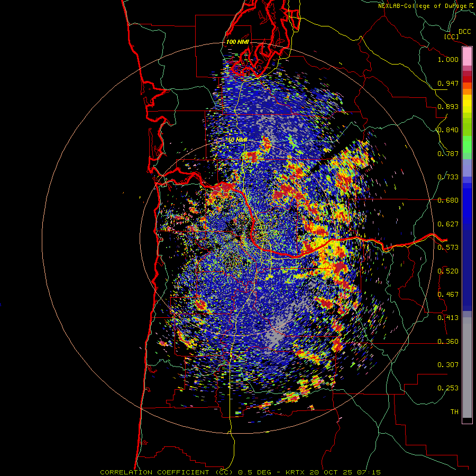This screenshot has width=476, height=476.
Task: Click the 0.253 legend value
Action: [448, 388]
